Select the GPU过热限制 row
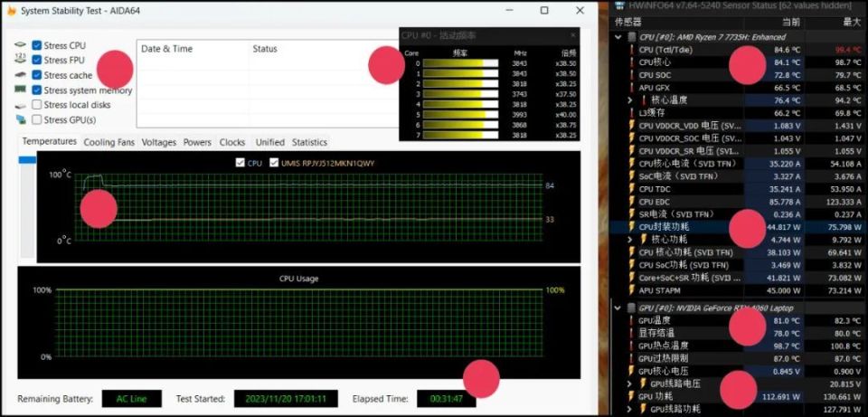The image size is (868, 417). [x=739, y=358]
